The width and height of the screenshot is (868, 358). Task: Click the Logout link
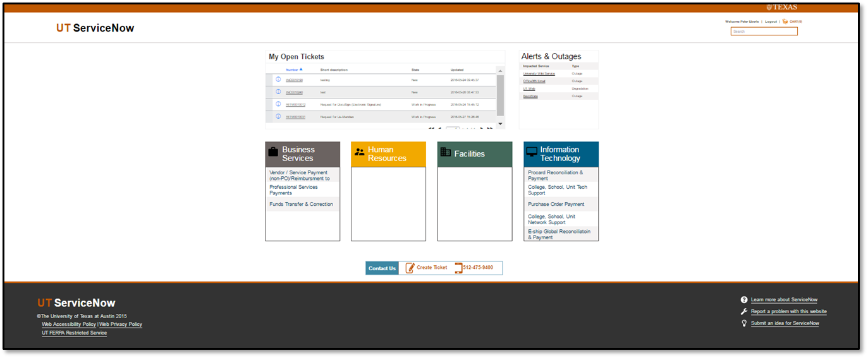pyautogui.click(x=771, y=21)
